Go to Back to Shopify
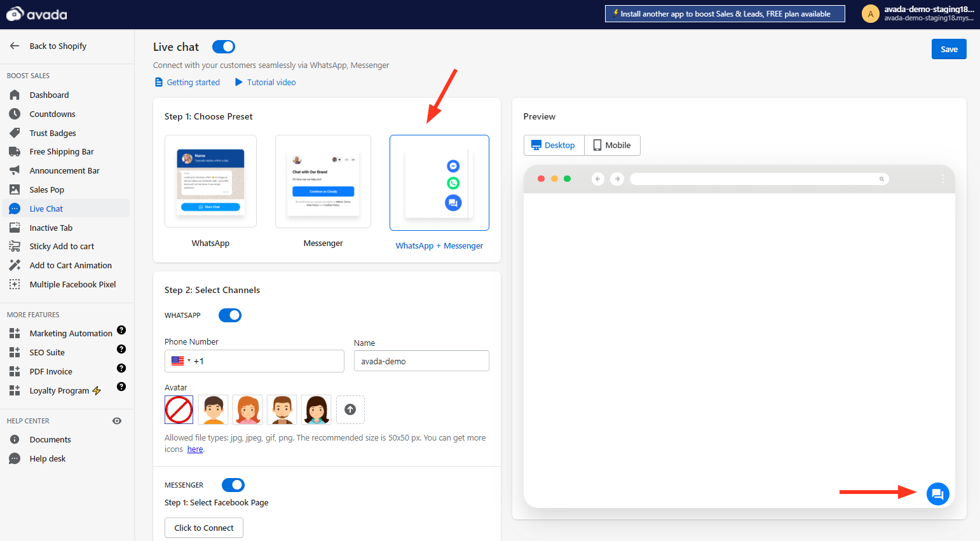The width and height of the screenshot is (980, 541). coord(58,46)
